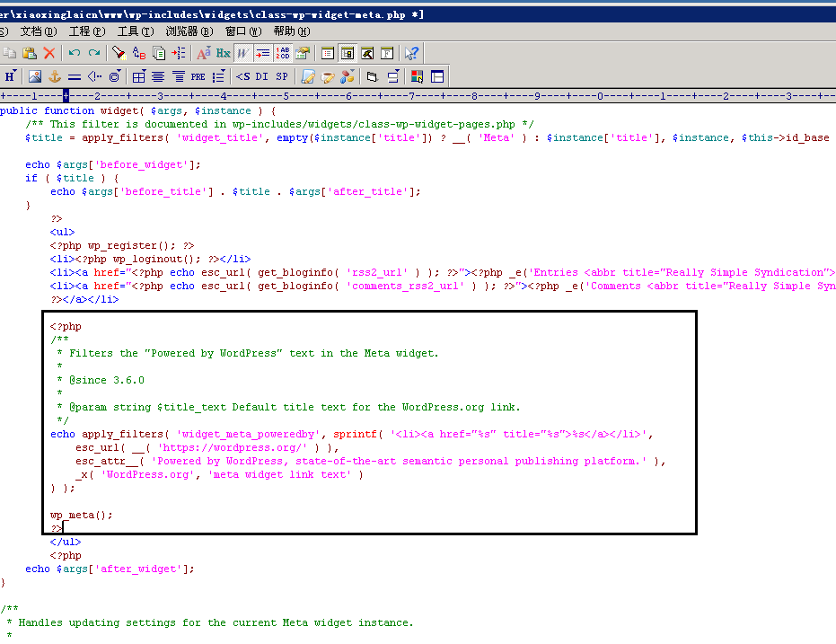Viewport: 836px width, 644px height.
Task: Open the Object insert dropdown
Action: pos(348,76)
